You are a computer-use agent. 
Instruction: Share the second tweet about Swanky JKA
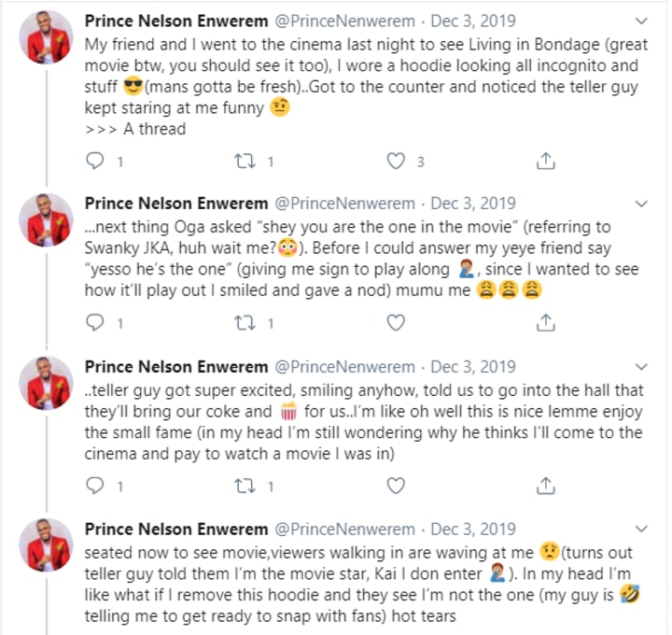(546, 322)
